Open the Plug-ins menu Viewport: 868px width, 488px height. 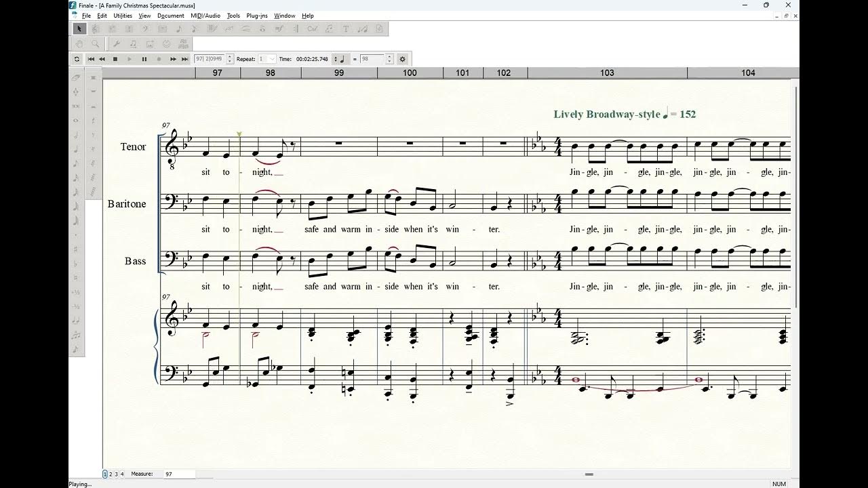(x=257, y=16)
